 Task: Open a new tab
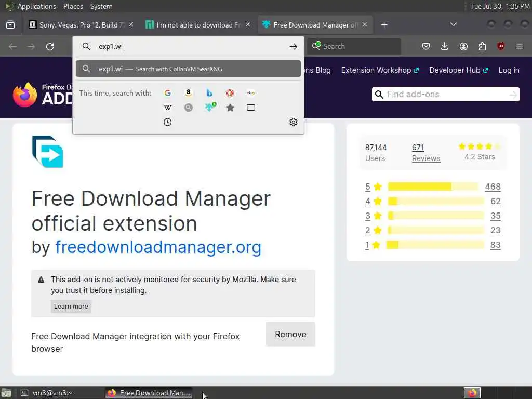pos(384,25)
